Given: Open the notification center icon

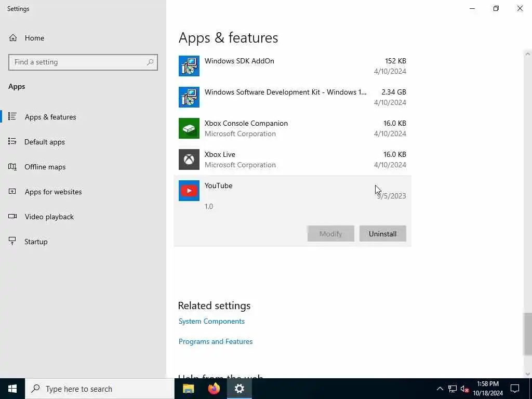Looking at the screenshot, I should coord(515,389).
